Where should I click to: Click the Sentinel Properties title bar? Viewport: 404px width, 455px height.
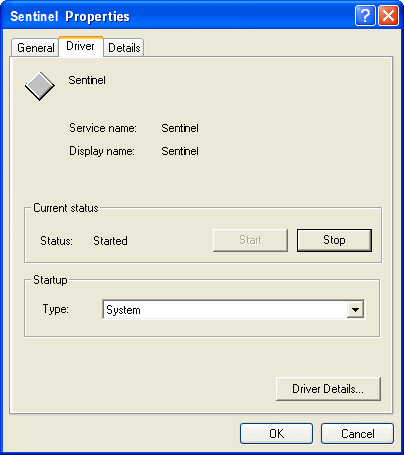(x=202, y=16)
